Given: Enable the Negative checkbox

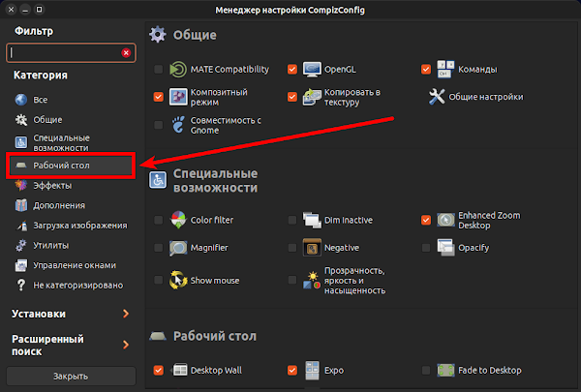Looking at the screenshot, I should point(292,248).
